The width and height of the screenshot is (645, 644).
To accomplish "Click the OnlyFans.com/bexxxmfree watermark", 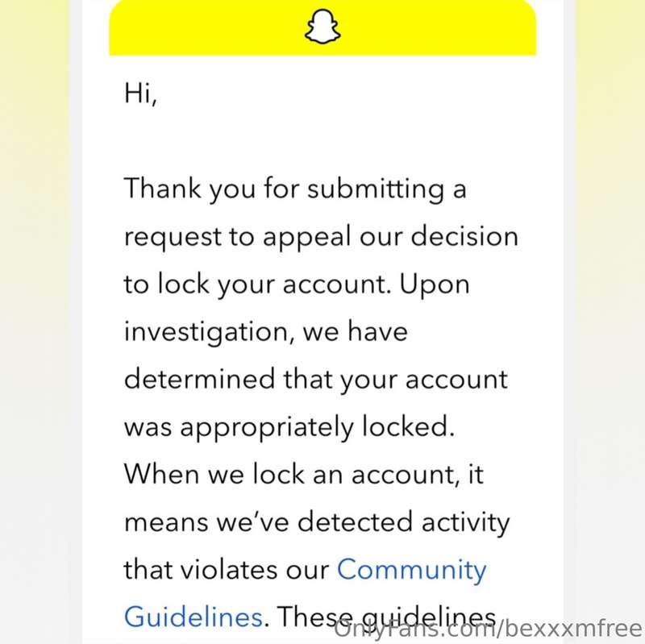I will [x=488, y=629].
